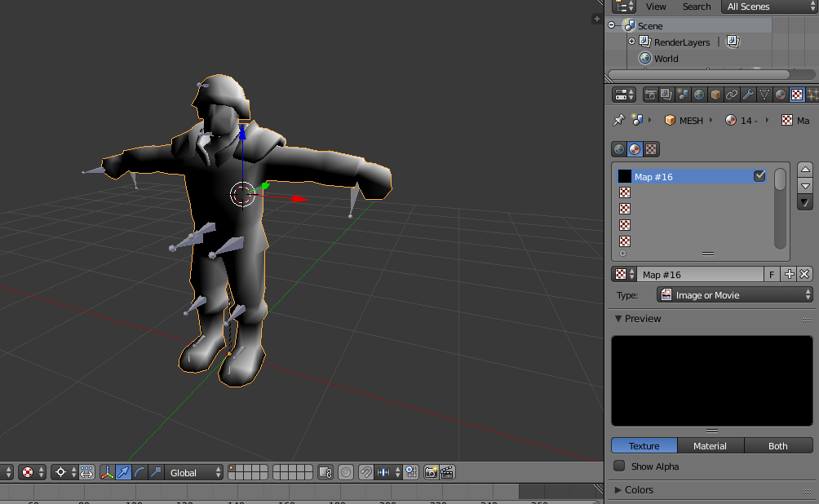
Task: Switch preview to the Material button
Action: (711, 445)
